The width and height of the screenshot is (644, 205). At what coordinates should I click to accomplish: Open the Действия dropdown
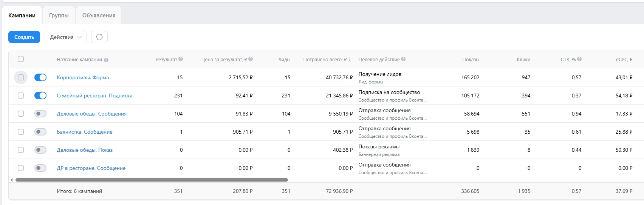pyautogui.click(x=65, y=37)
